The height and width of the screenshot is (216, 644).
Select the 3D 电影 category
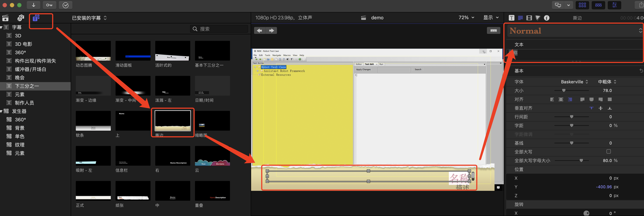[x=24, y=44]
